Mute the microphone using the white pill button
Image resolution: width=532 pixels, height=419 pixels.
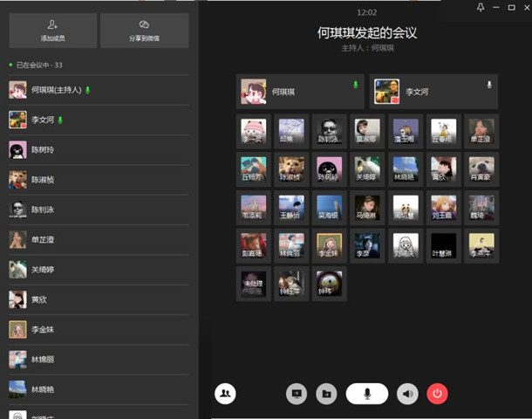(367, 394)
